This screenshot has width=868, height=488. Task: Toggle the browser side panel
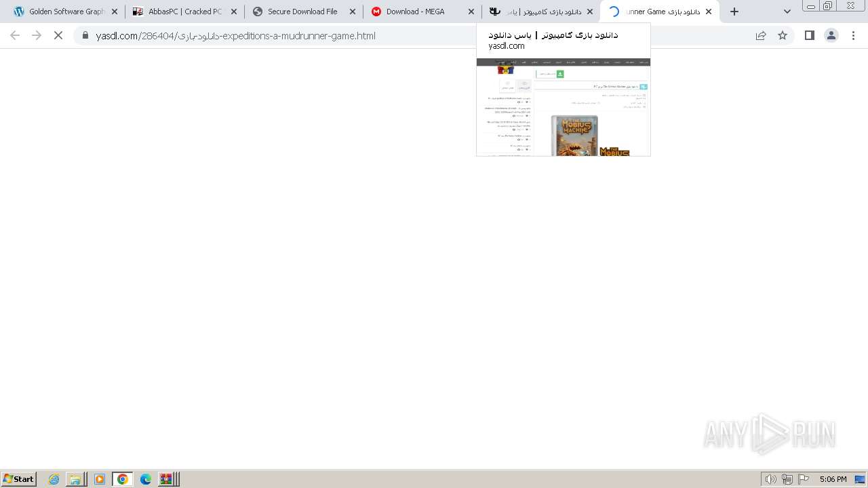point(809,35)
